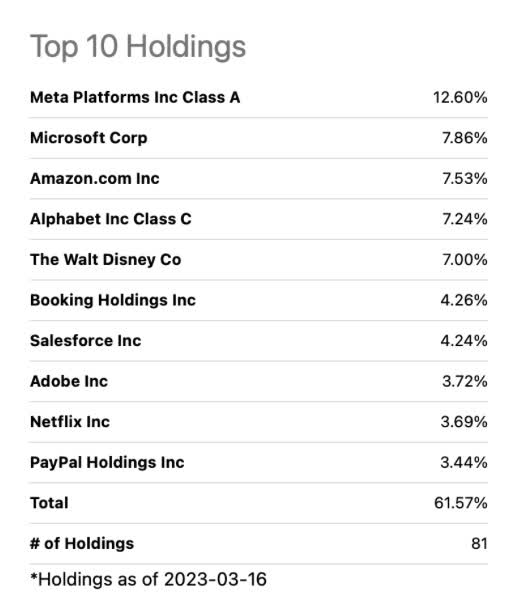The height and width of the screenshot is (614, 514).
Task: Select the 81 holdings count
Action: click(480, 544)
